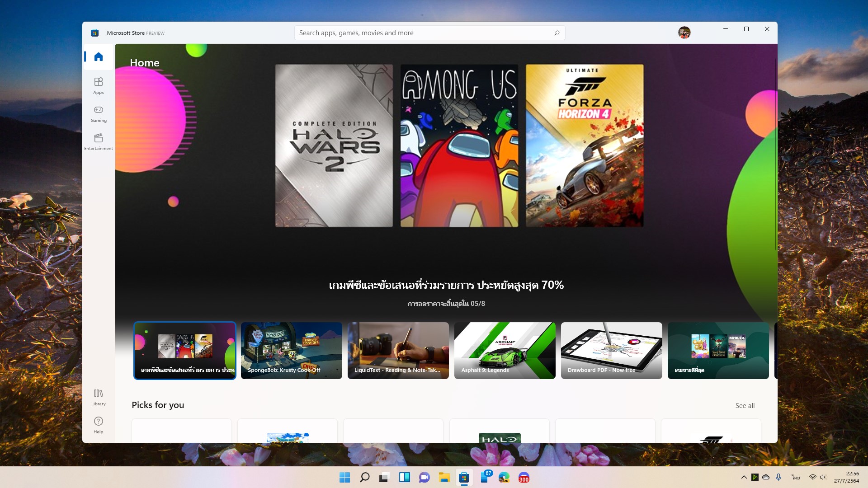Maximize the Microsoft Store window
This screenshot has width=868, height=488.
pos(746,29)
